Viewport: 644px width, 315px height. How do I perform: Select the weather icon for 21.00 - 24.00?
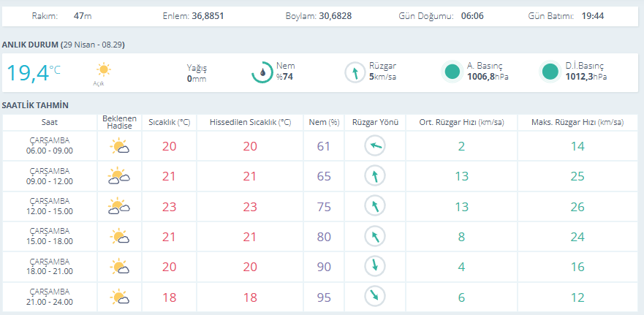tap(119, 297)
